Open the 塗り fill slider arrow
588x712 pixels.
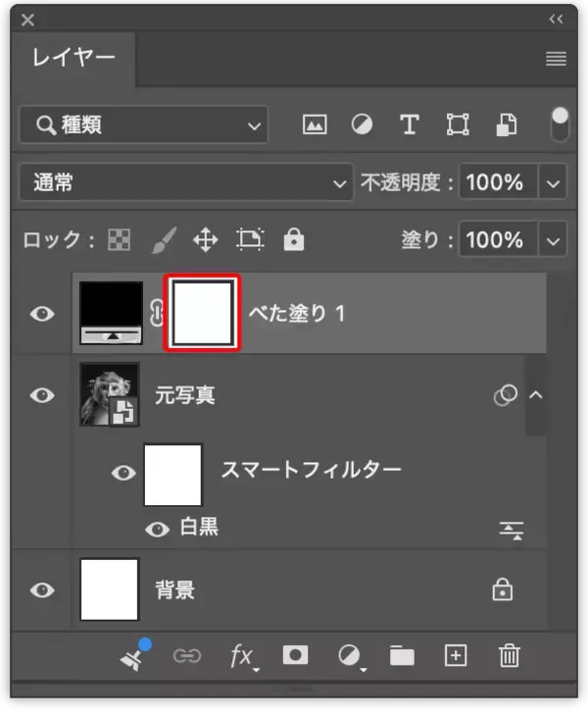(x=553, y=240)
